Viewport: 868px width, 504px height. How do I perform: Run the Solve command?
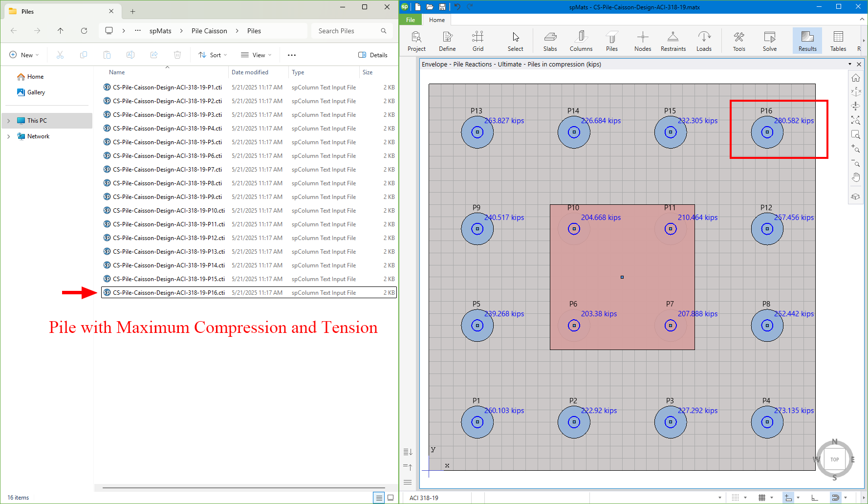coord(769,41)
